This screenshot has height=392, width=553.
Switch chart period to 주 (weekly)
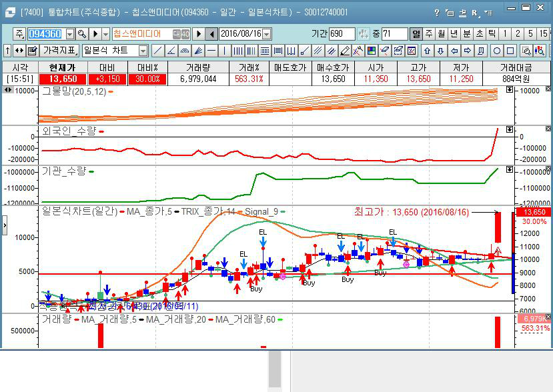point(428,34)
